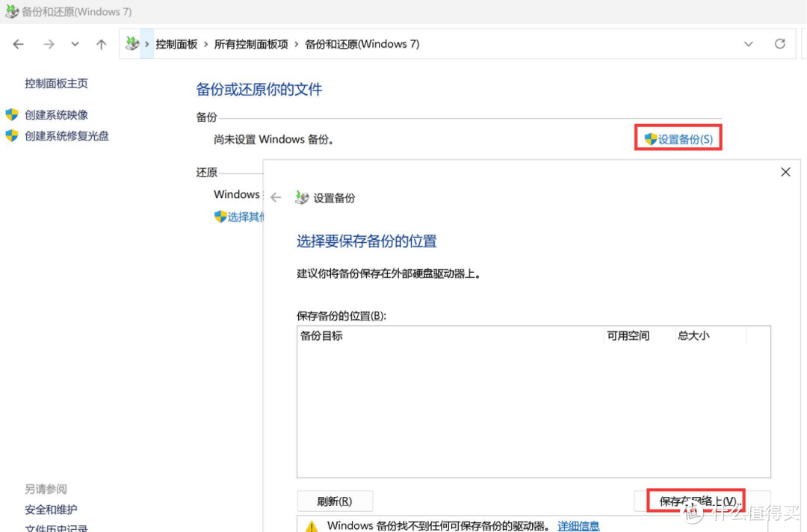Click the Forward arrow in the navigation bar
The width and height of the screenshot is (807, 532).
point(49,44)
